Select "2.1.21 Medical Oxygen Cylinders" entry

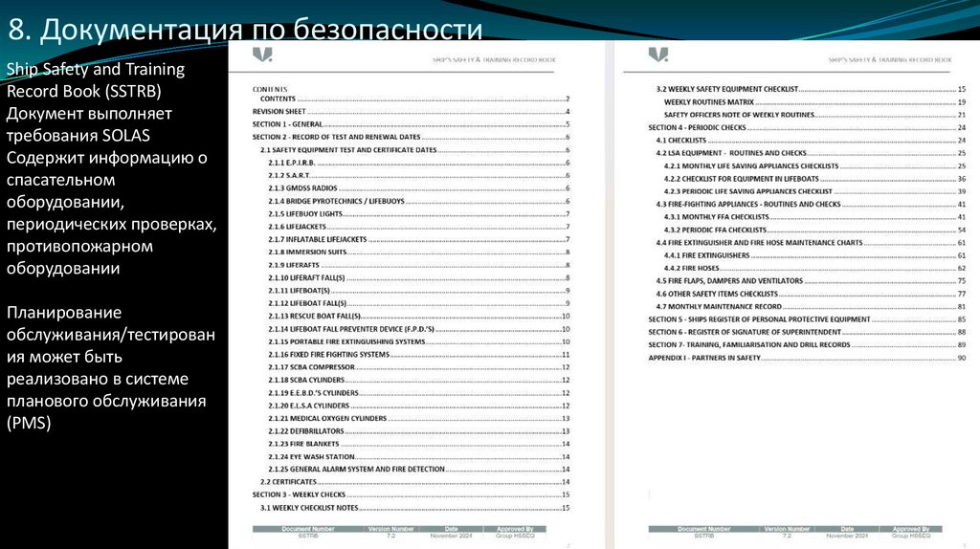(x=419, y=419)
